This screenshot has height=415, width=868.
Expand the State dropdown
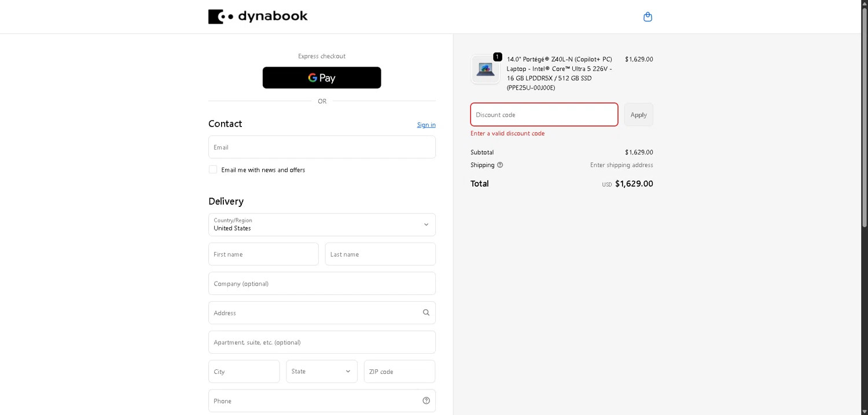[x=322, y=371]
